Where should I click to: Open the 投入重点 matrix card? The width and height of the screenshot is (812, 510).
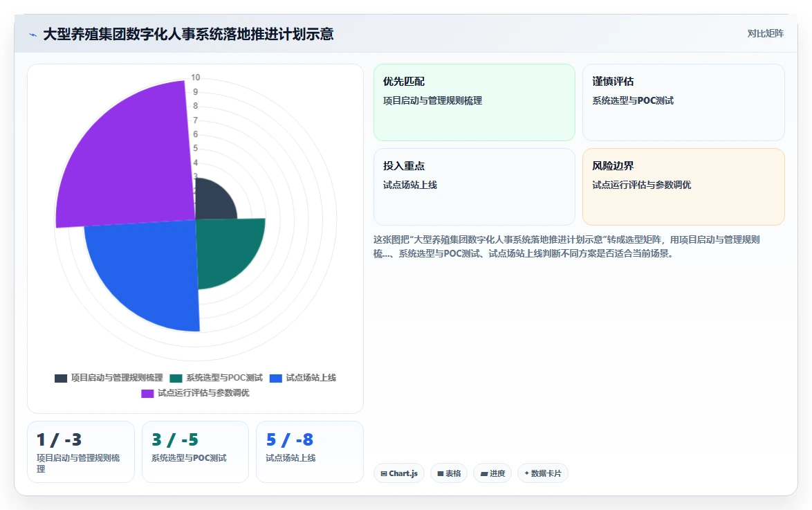[x=474, y=187]
